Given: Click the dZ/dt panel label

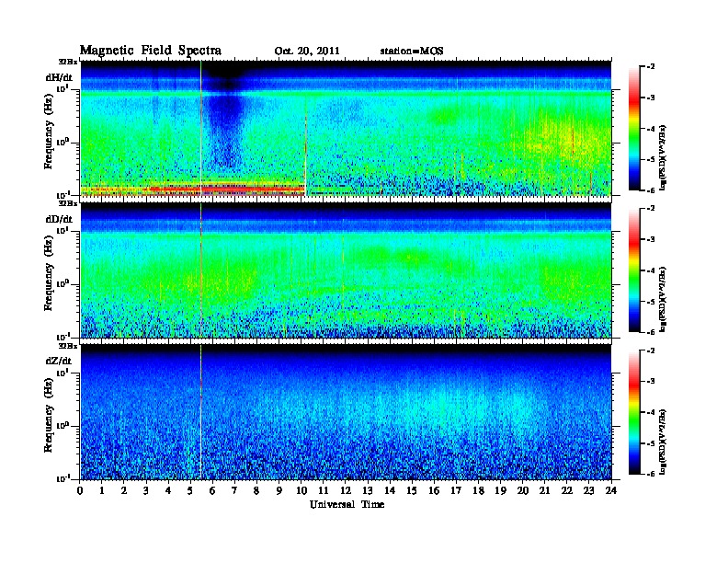Looking at the screenshot, I should (x=59, y=361).
